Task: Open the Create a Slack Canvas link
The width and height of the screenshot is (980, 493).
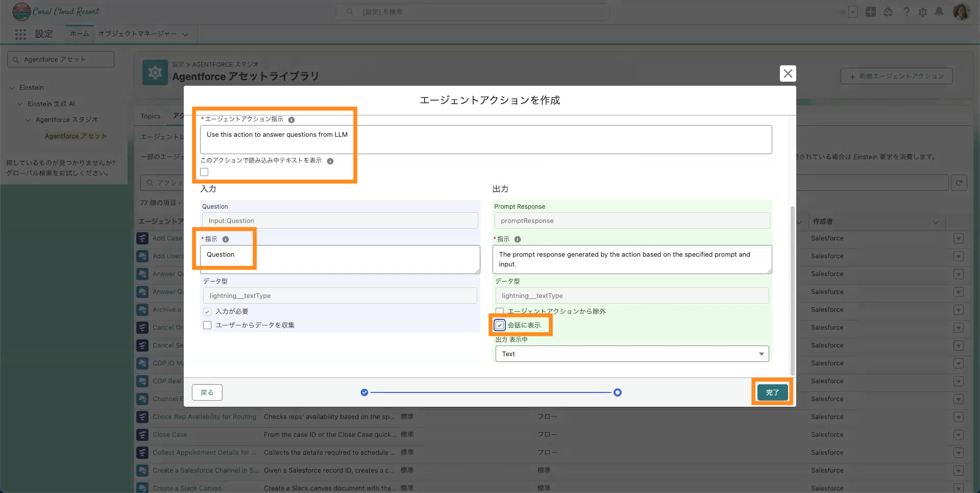Action: 187,488
